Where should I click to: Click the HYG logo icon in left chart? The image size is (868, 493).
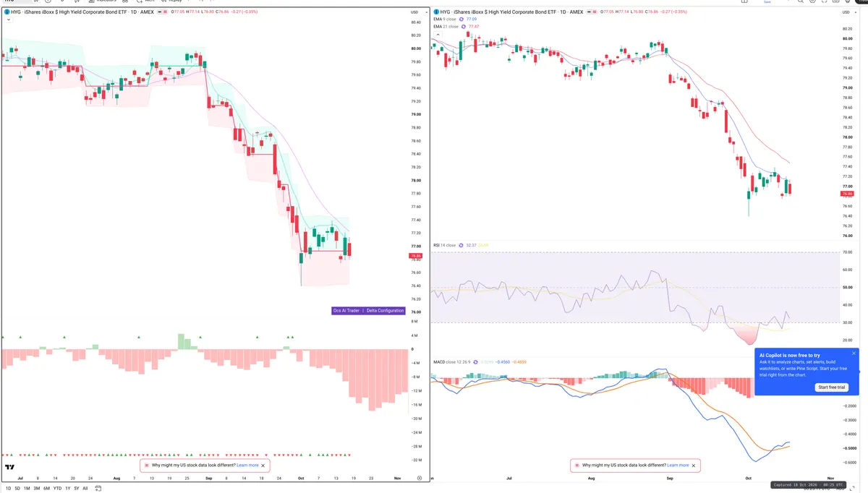(x=7, y=12)
